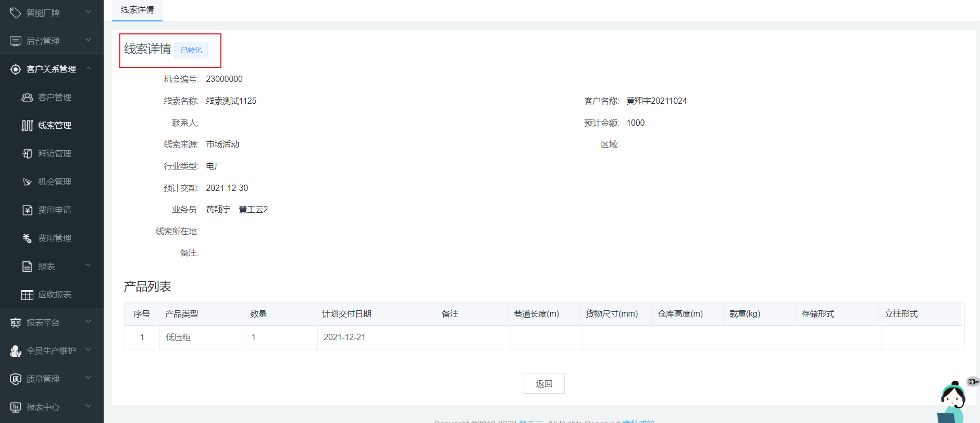
Task: Click the 返回 button
Action: pos(544,383)
